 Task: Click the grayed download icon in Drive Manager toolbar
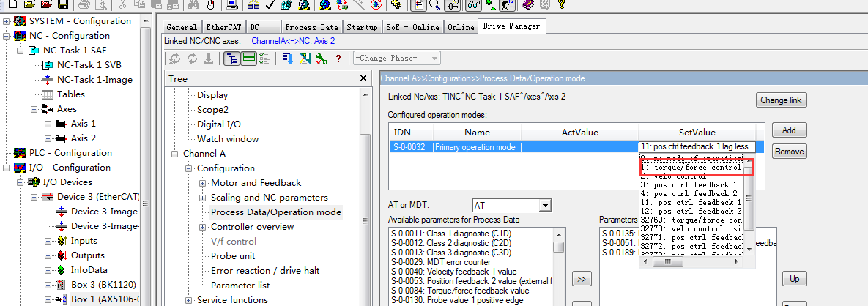[x=209, y=58]
